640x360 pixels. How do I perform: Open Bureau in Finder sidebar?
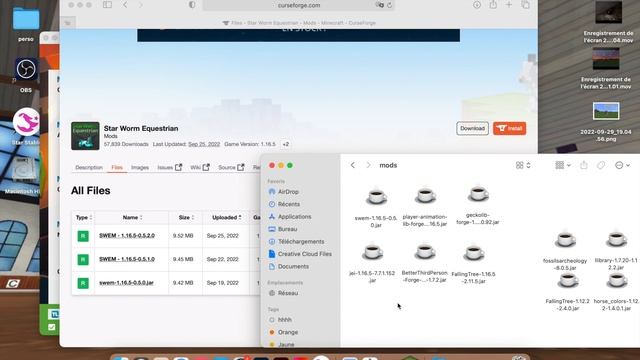(283, 229)
